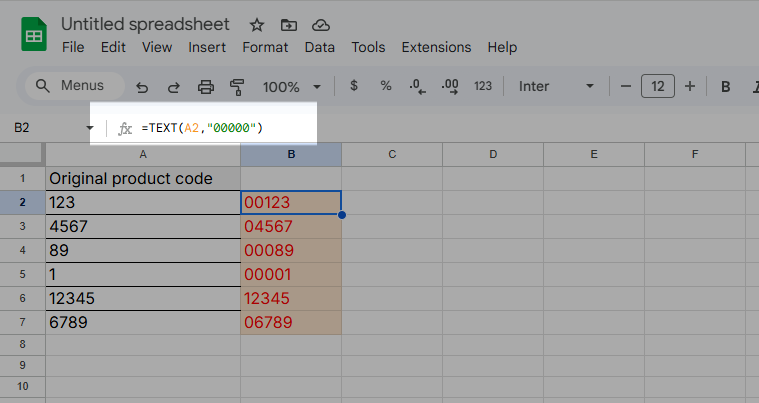
Task: Click the Google Sheets home logo
Action: [34, 36]
